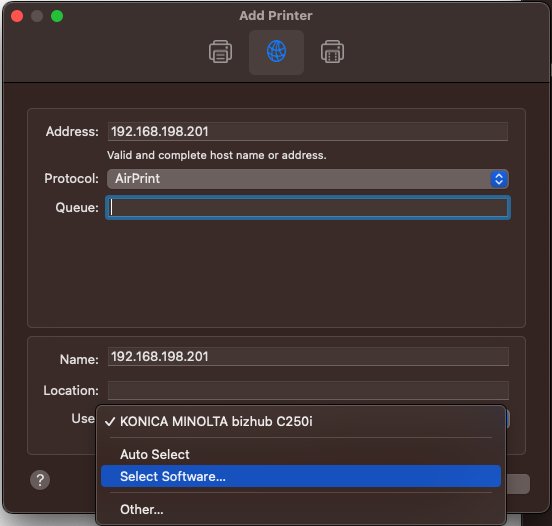The width and height of the screenshot is (552, 526).
Task: Select the IP globe tab icon
Action: (x=276, y=52)
